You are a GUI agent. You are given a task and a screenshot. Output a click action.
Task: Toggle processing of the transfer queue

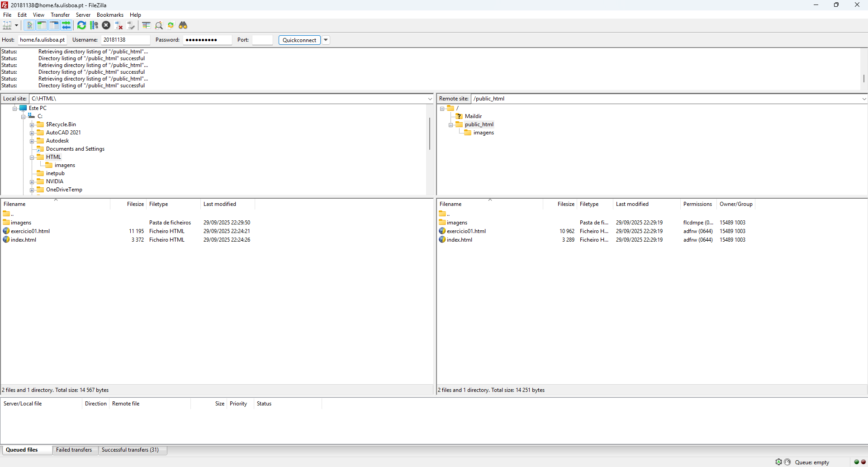pos(94,25)
